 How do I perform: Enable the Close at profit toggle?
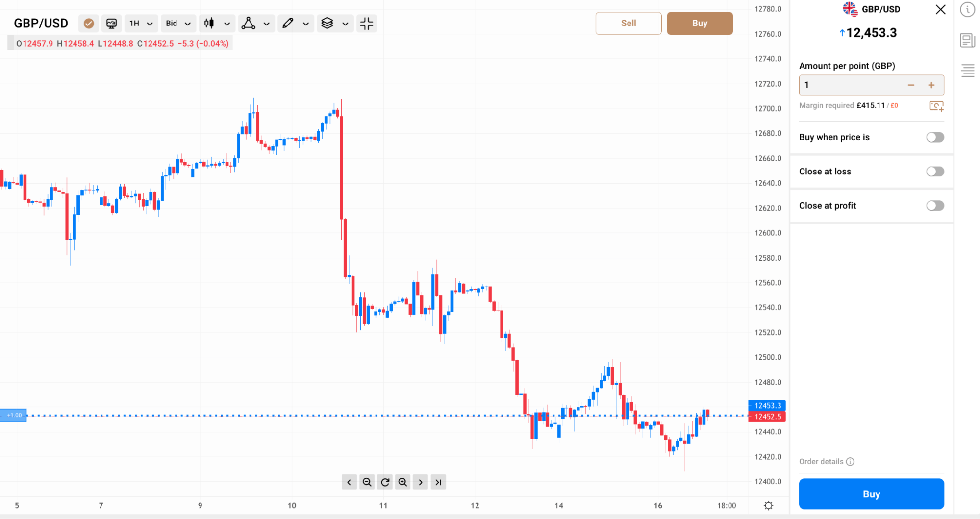(x=935, y=206)
